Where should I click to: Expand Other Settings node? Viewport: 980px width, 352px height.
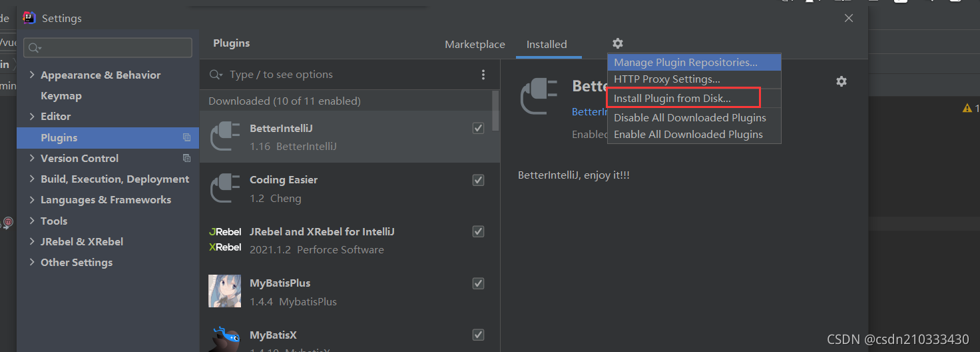[x=32, y=262]
